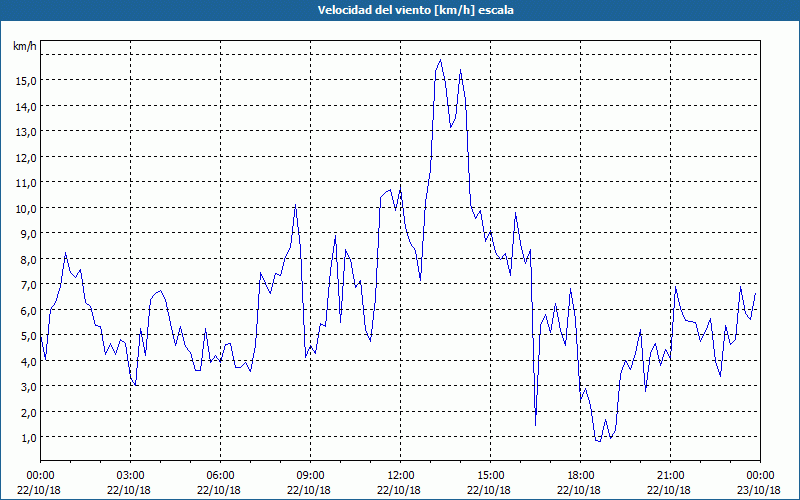Click the 11,0 y-axis label
The image size is (800, 500).
tap(26, 183)
